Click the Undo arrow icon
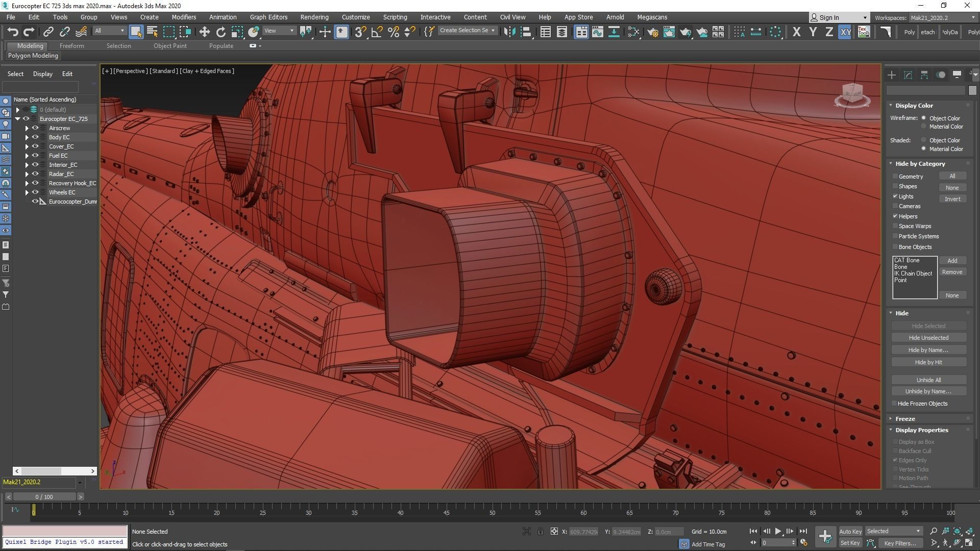 13,32
